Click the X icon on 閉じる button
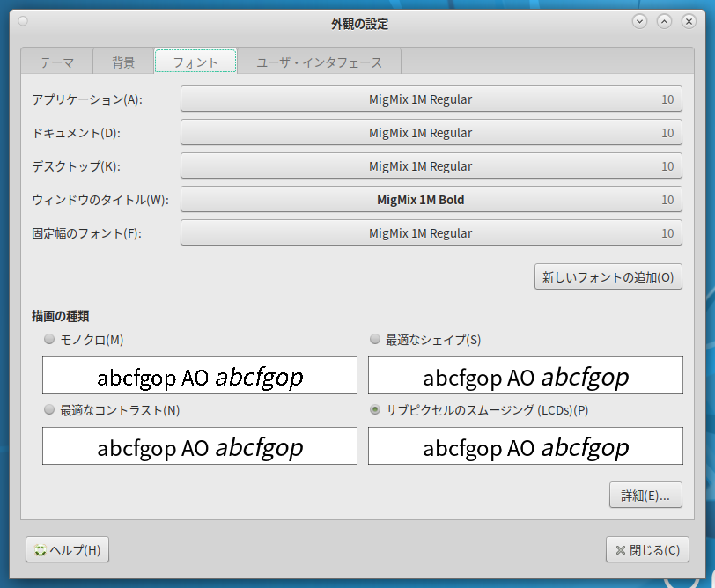The width and height of the screenshot is (715, 588). (620, 551)
